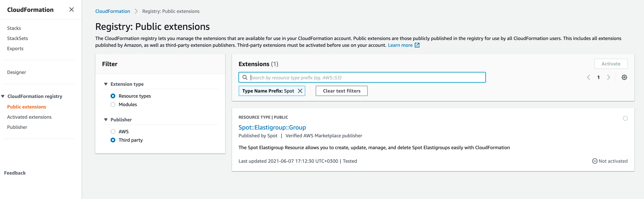644x199 pixels.
Task: Open StackSets in the sidebar
Action: point(17,38)
